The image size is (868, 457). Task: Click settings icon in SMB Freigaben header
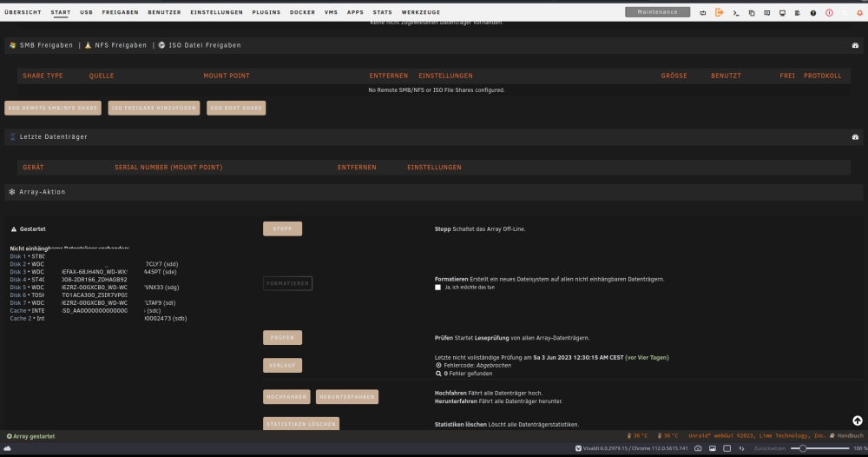tap(855, 45)
